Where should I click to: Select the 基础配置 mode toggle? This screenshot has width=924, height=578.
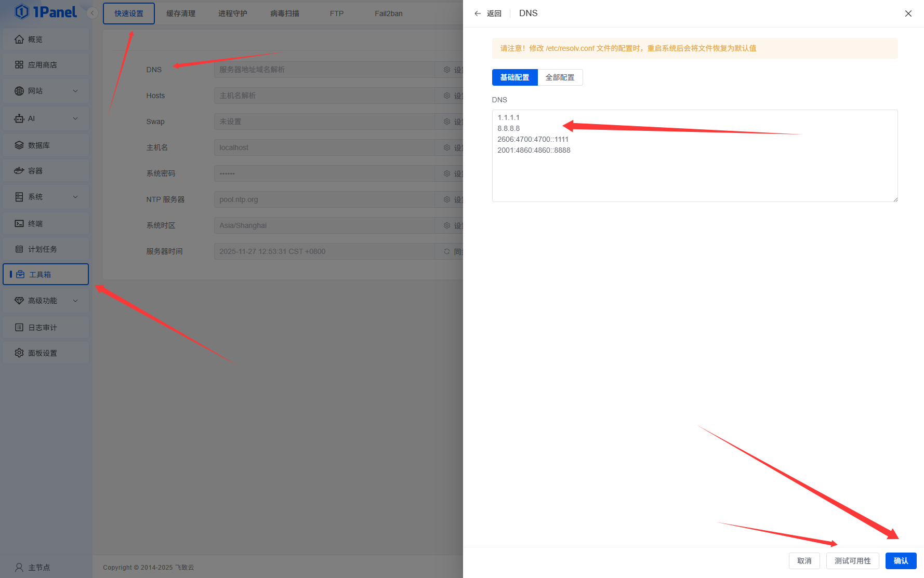tap(514, 77)
